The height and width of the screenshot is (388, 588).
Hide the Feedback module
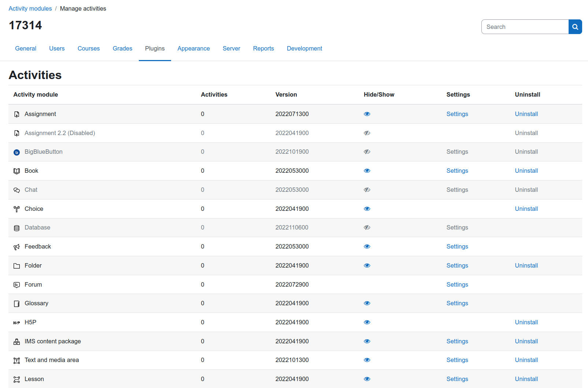point(367,246)
